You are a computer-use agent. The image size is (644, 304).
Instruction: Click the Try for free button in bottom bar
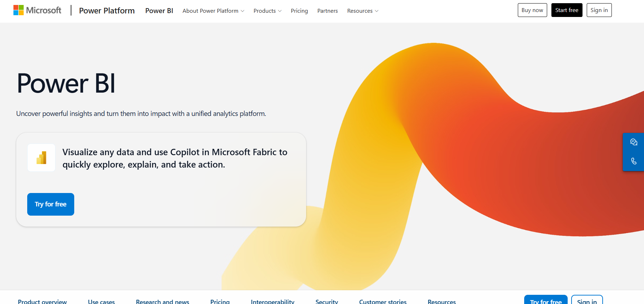pos(546,300)
